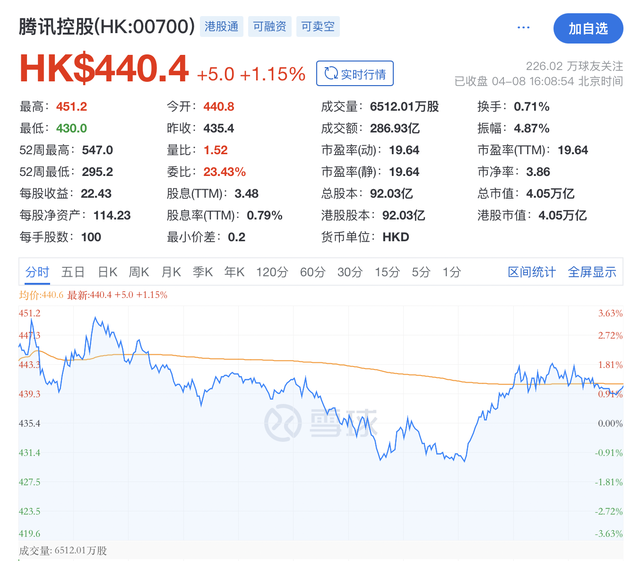Click the 昨收 value 435.4
640x561 pixels.
coord(219,128)
